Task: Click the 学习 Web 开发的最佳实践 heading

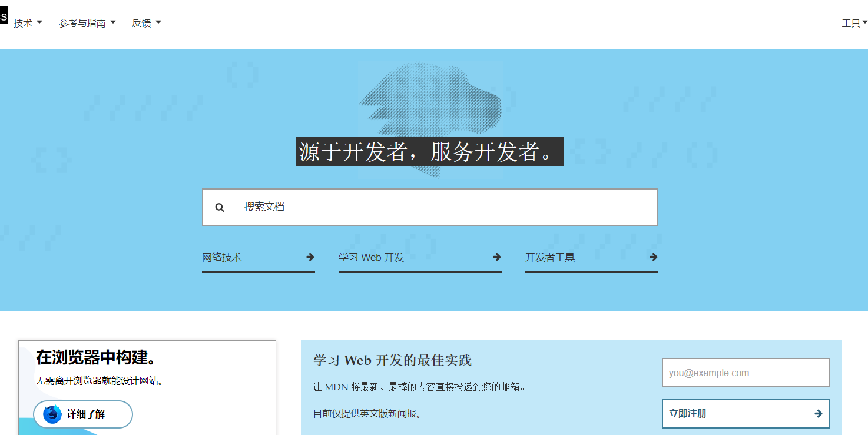Action: tap(392, 360)
